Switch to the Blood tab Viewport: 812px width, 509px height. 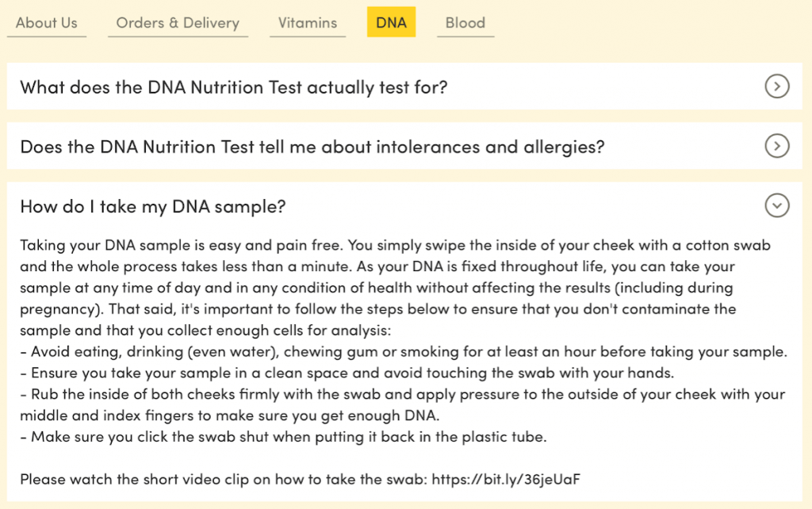point(465,22)
